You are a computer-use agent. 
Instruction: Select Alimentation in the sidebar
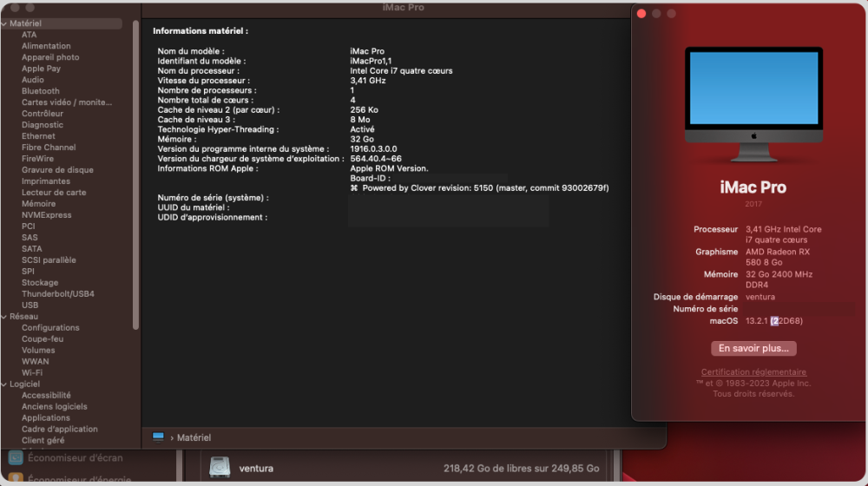tap(46, 46)
